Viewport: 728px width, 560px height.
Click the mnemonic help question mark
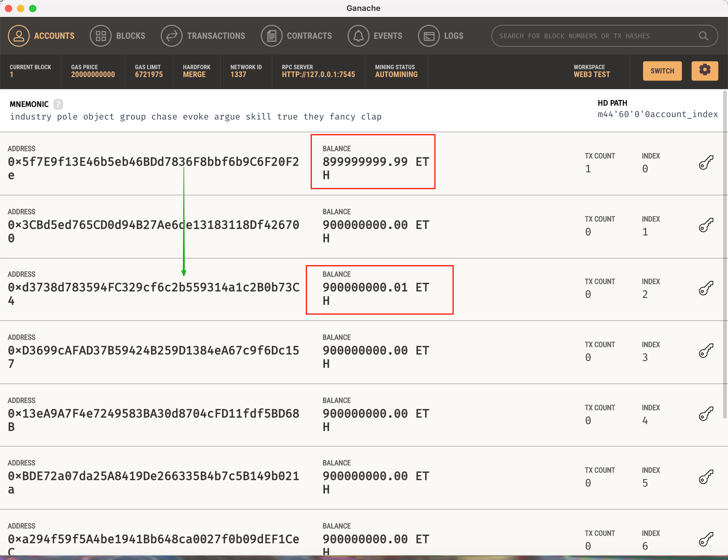click(58, 104)
